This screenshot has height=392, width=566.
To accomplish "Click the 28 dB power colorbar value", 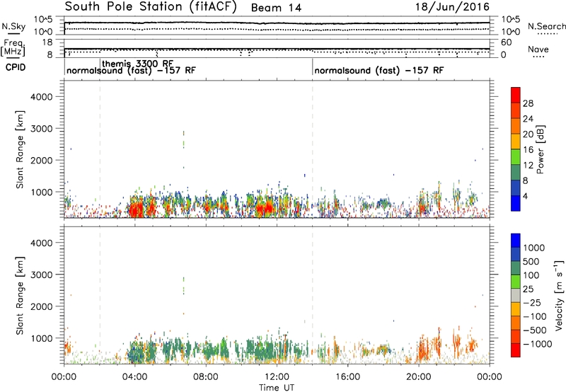I will [x=528, y=103].
